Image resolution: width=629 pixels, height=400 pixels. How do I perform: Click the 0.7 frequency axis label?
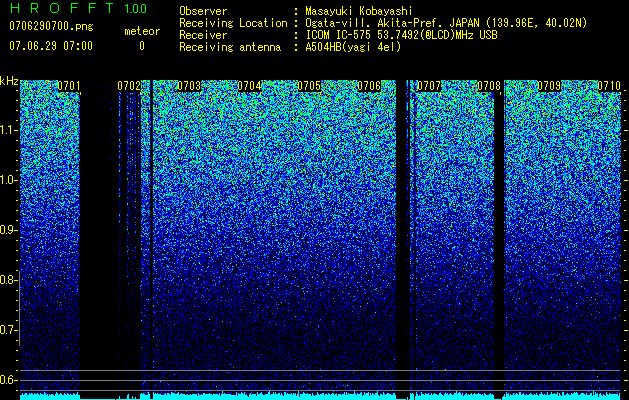tap(7, 330)
